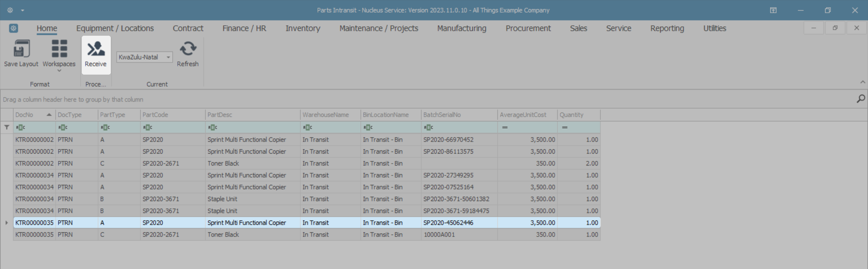Open the Utilities tab
868x269 pixels.
coord(714,28)
